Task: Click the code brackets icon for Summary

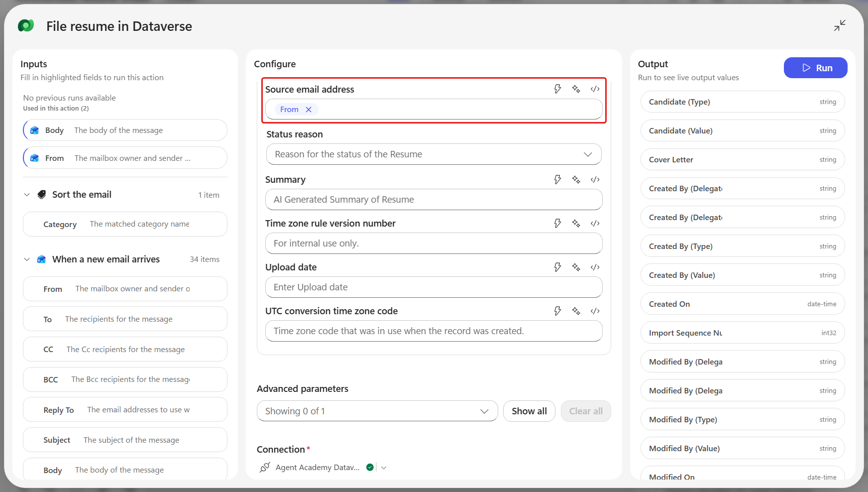Action: click(595, 180)
